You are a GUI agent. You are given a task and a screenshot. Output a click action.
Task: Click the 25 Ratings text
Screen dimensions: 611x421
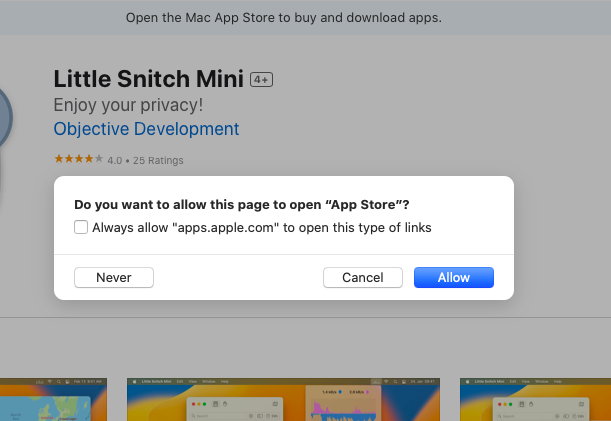[158, 160]
